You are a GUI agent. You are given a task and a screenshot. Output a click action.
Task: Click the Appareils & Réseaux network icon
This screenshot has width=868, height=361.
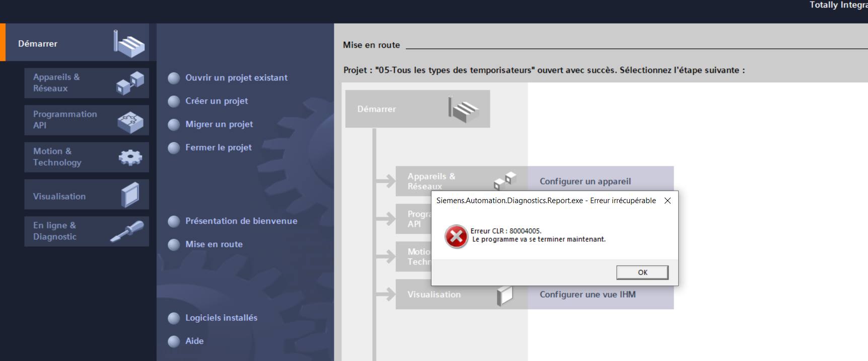130,83
